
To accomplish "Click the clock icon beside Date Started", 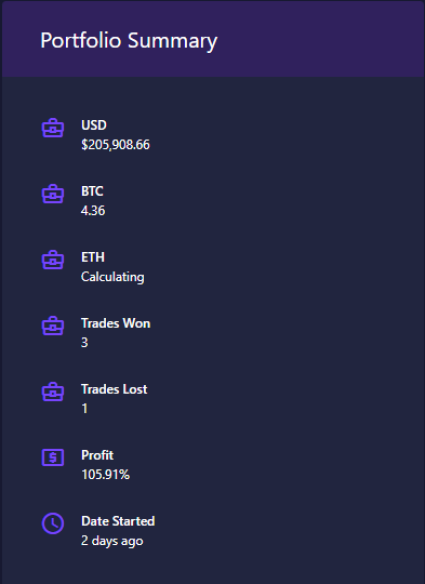I will point(53,523).
